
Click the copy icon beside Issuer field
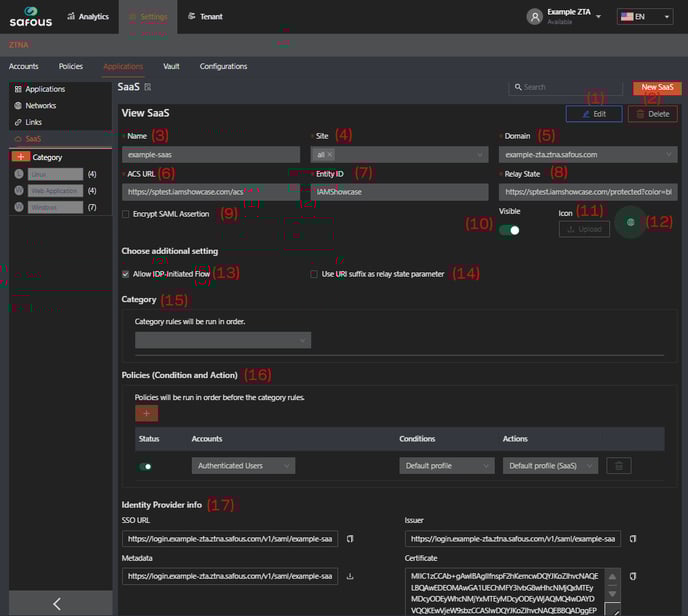tap(632, 539)
